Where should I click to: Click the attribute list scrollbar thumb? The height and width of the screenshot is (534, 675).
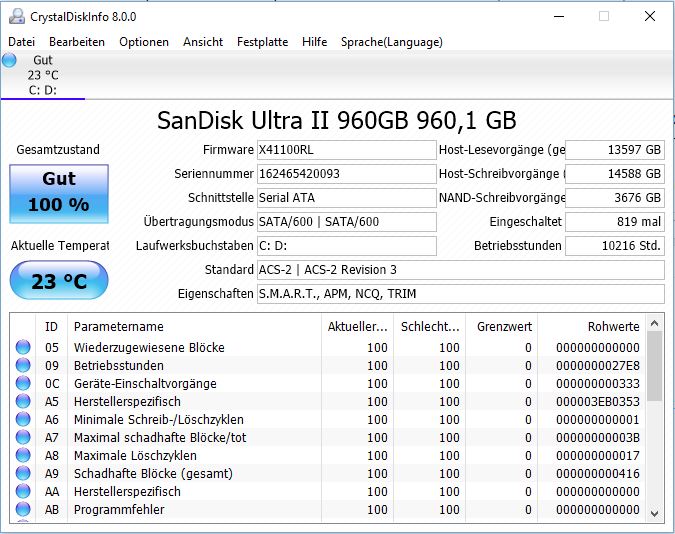click(x=654, y=366)
